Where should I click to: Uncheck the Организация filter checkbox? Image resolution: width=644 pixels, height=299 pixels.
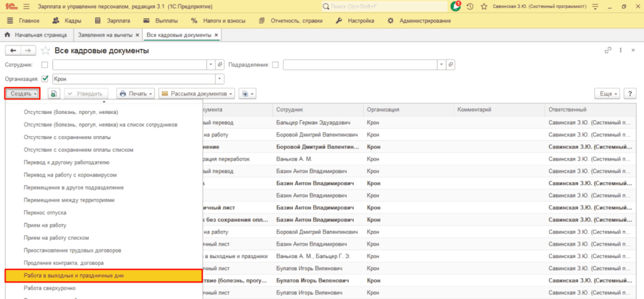pos(44,79)
